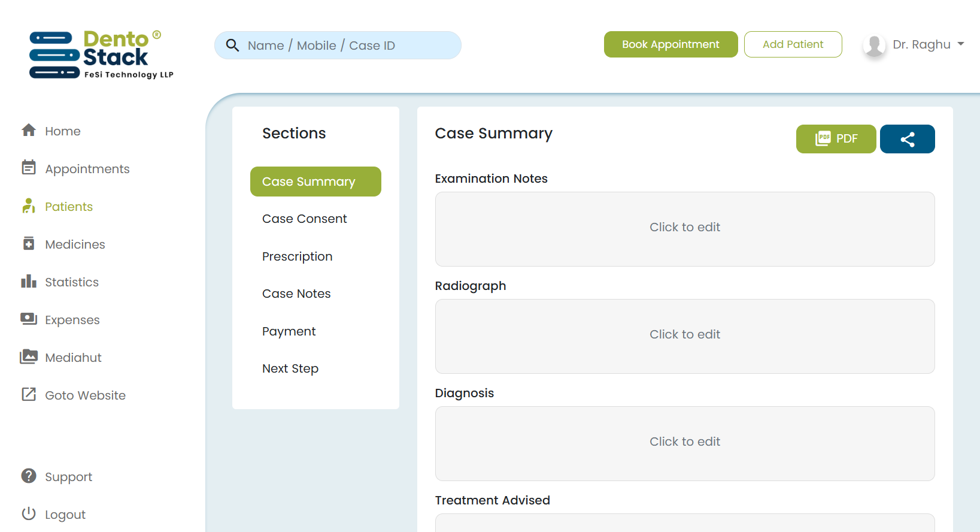
Task: Select the Patients icon in sidebar
Action: point(29,206)
